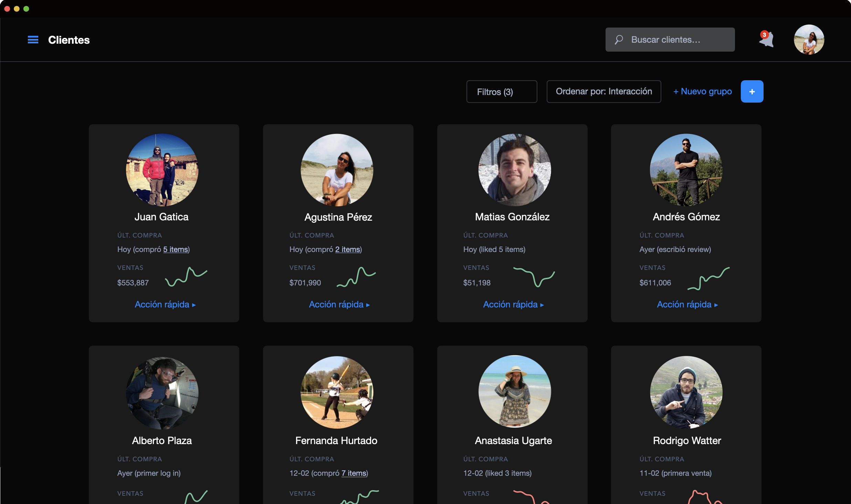Click 'Ayer (primer log in)' text
The height and width of the screenshot is (504, 851).
(x=149, y=473)
